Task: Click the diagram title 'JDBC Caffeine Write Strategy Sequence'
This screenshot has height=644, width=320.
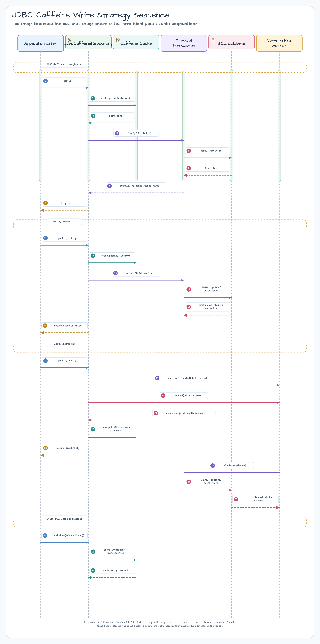Action: coord(91,15)
